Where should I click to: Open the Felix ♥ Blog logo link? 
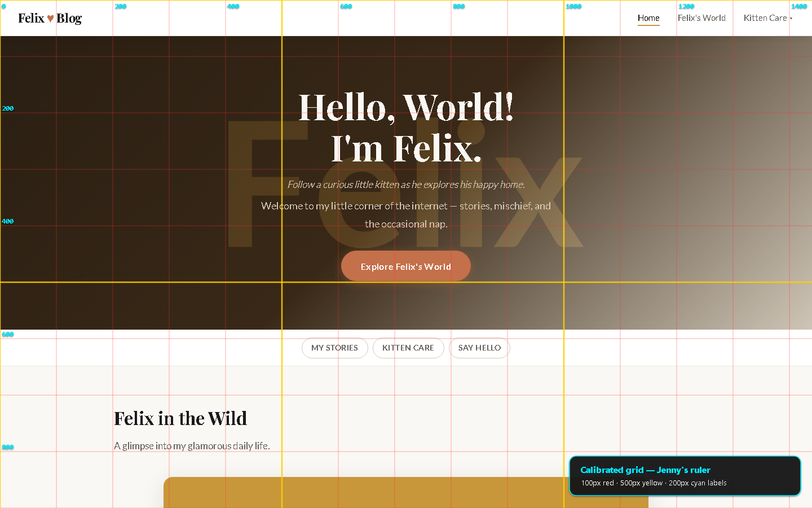coord(50,18)
